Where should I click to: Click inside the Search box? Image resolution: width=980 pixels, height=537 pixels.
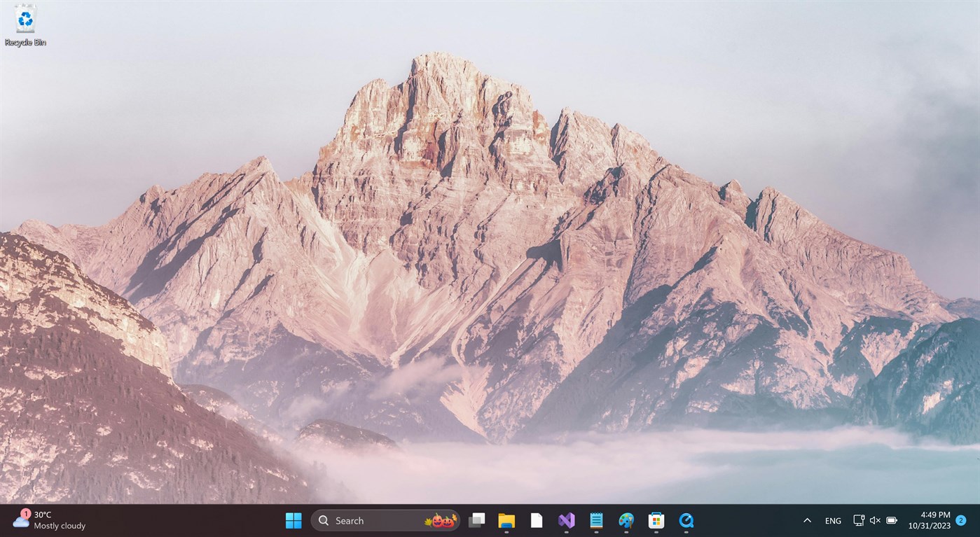(x=371, y=520)
